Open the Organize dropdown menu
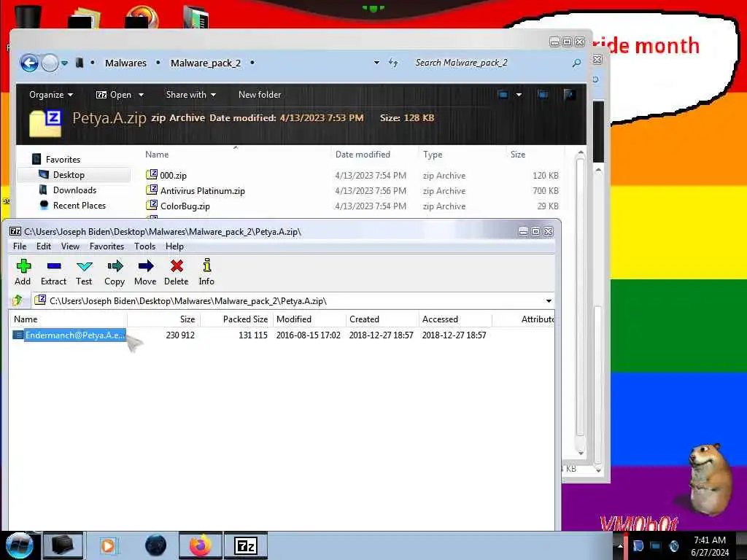Screen dimensions: 747x560 pos(51,95)
